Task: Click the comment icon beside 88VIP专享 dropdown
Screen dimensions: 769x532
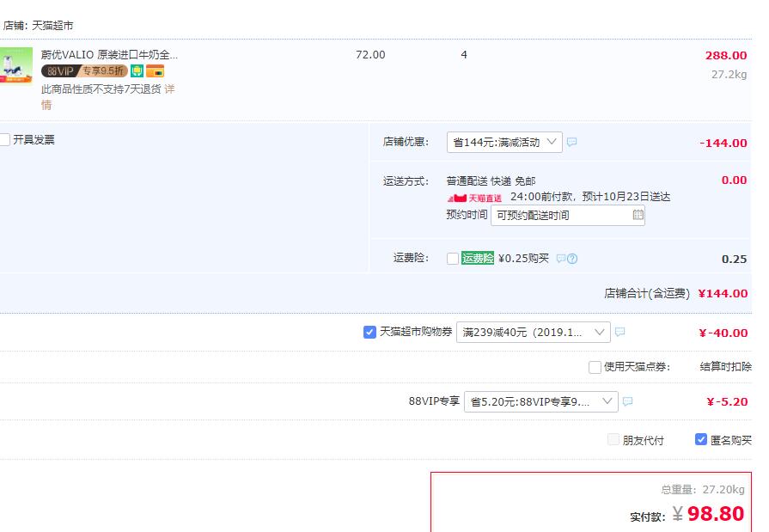Action: 627,401
